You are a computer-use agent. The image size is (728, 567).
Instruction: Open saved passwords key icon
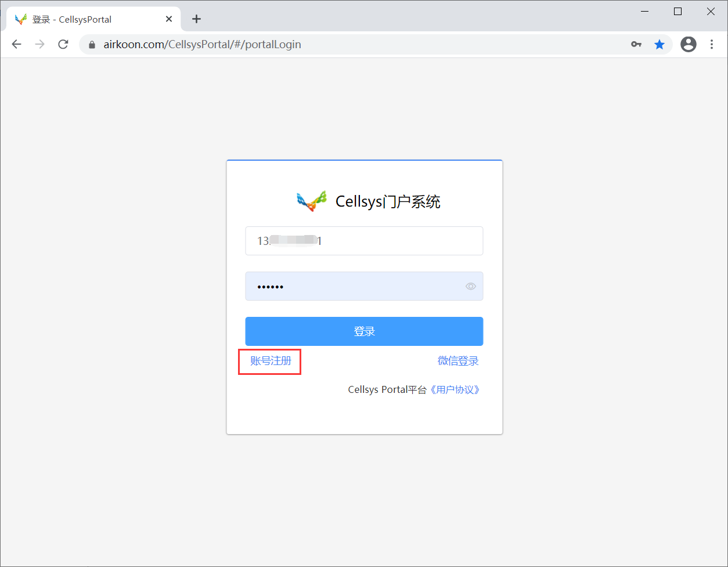coord(636,45)
